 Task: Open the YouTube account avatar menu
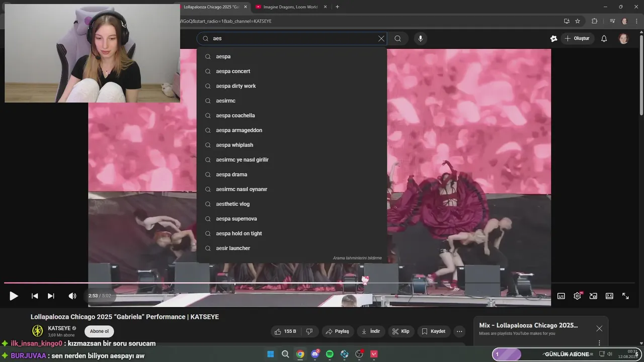(623, 39)
